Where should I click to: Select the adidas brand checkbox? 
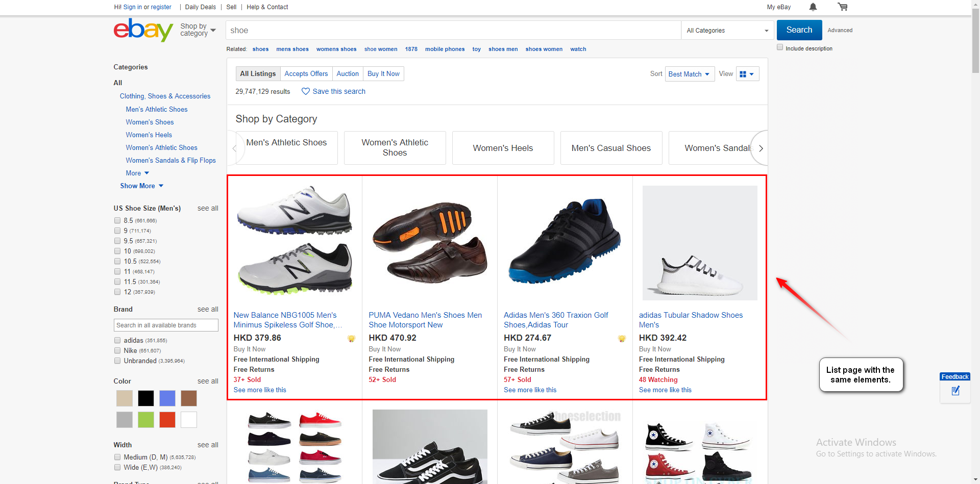(117, 340)
